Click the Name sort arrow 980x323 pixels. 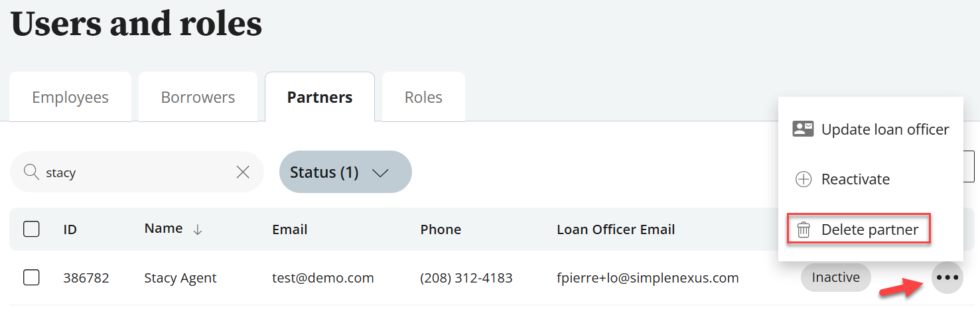click(197, 229)
